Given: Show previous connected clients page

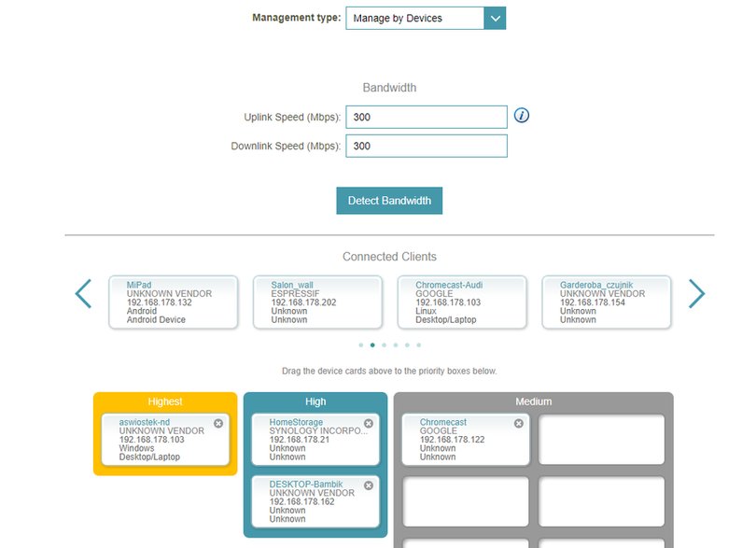Looking at the screenshot, I should coord(83,293).
